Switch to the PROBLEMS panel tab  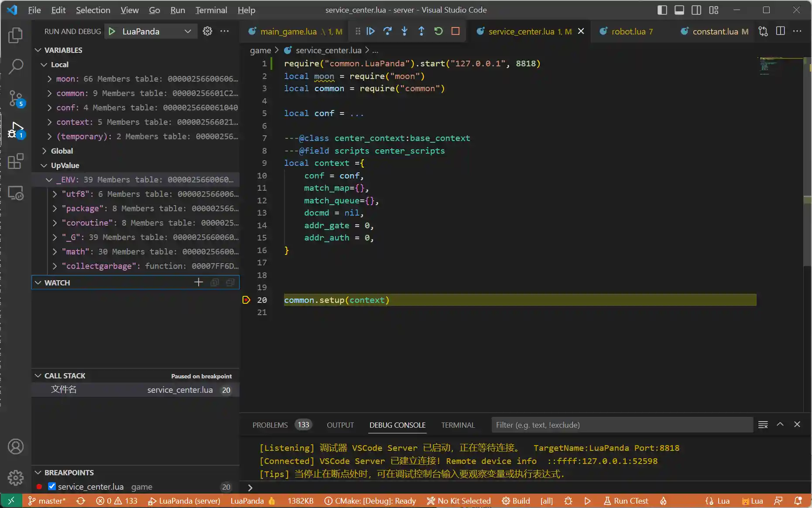(270, 425)
